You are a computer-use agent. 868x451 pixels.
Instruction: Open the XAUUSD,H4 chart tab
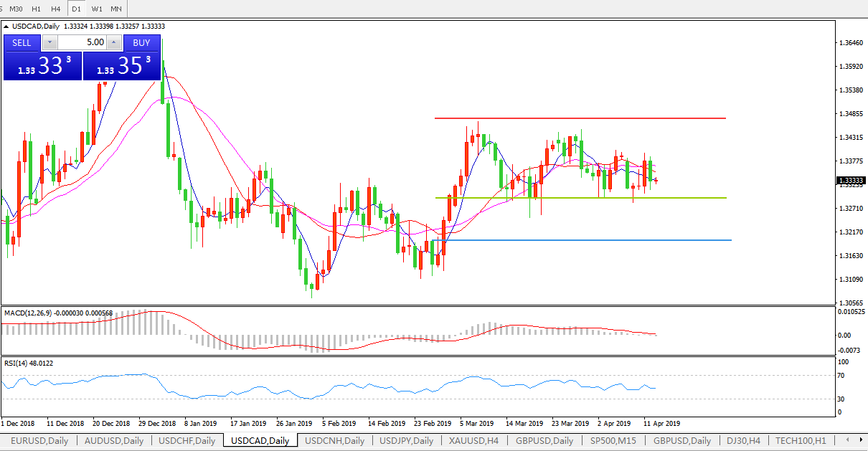[x=473, y=440]
